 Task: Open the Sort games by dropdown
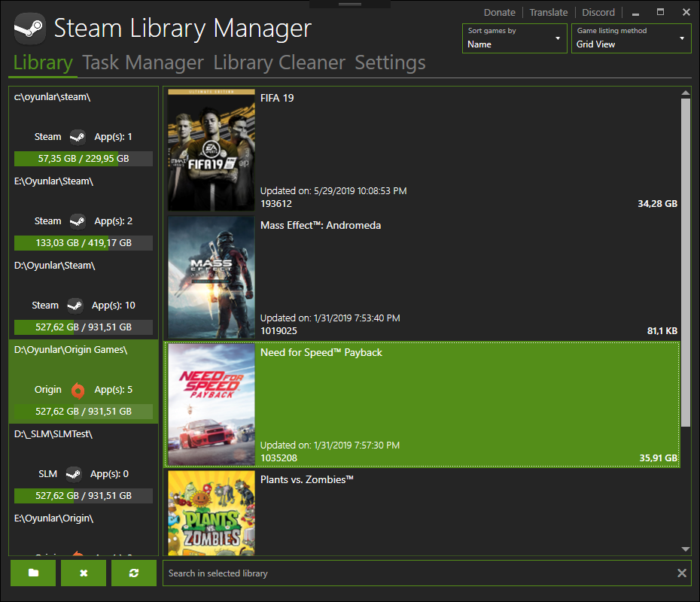[514, 38]
